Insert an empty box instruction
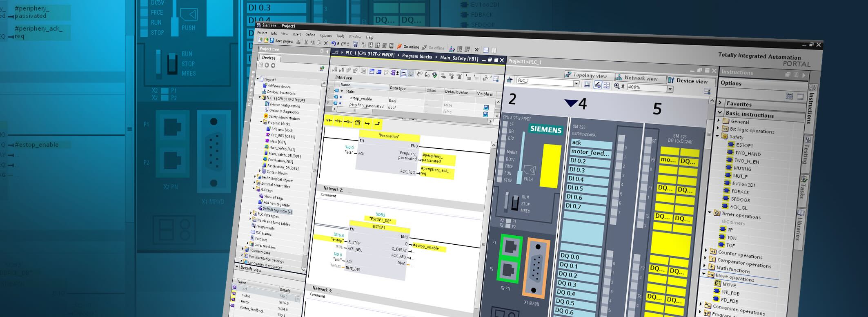Viewport: 868px width, 317px height. [x=358, y=122]
